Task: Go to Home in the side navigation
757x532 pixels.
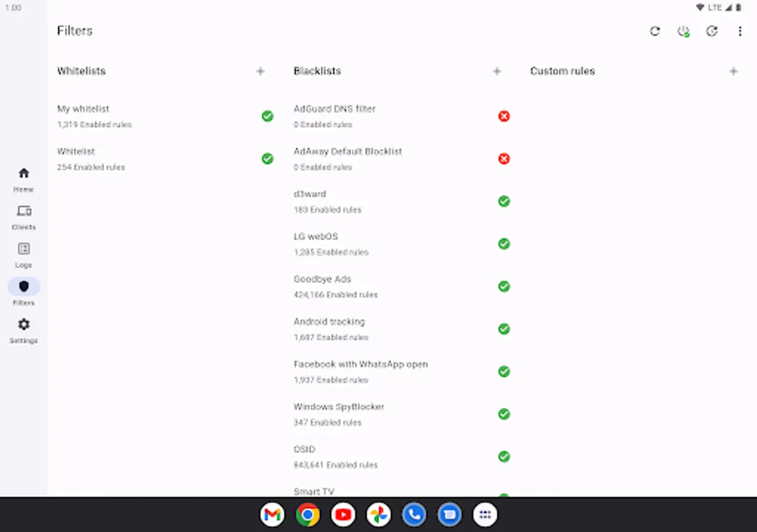Action: tap(24, 180)
